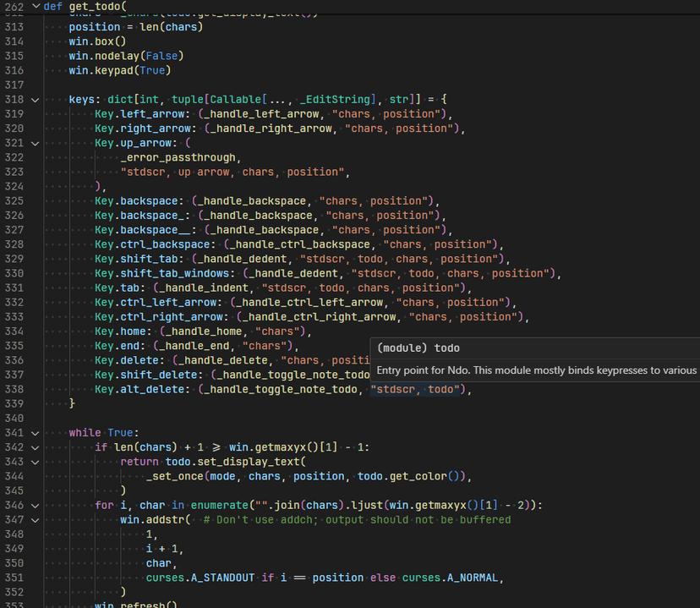Click 'curses.A_STANDOUT' attribute
The width and height of the screenshot is (700, 608).
(200, 578)
